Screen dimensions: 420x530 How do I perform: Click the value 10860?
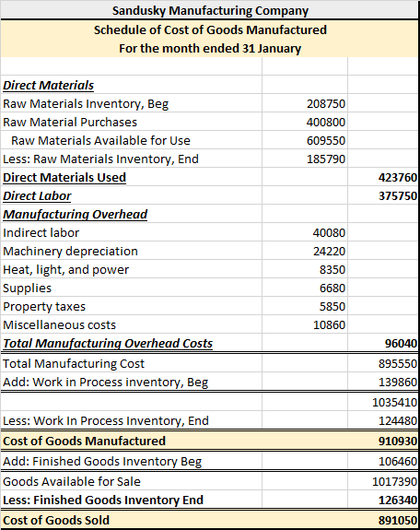pyautogui.click(x=329, y=324)
